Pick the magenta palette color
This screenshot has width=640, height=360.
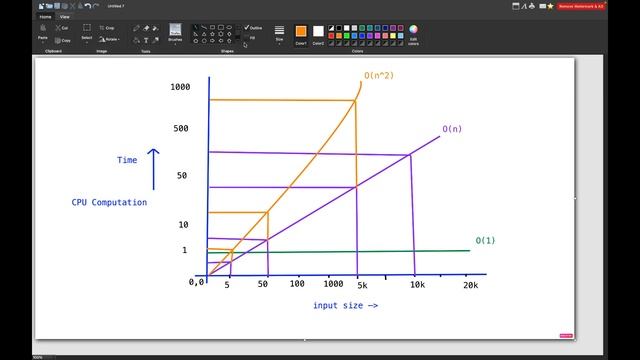click(x=378, y=36)
